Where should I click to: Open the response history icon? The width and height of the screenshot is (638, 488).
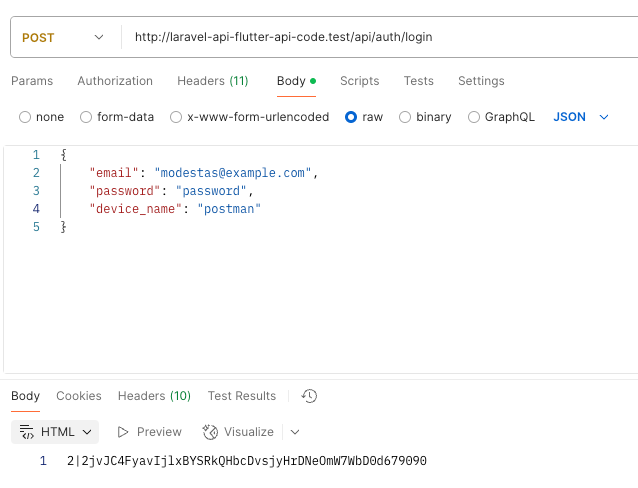point(310,396)
